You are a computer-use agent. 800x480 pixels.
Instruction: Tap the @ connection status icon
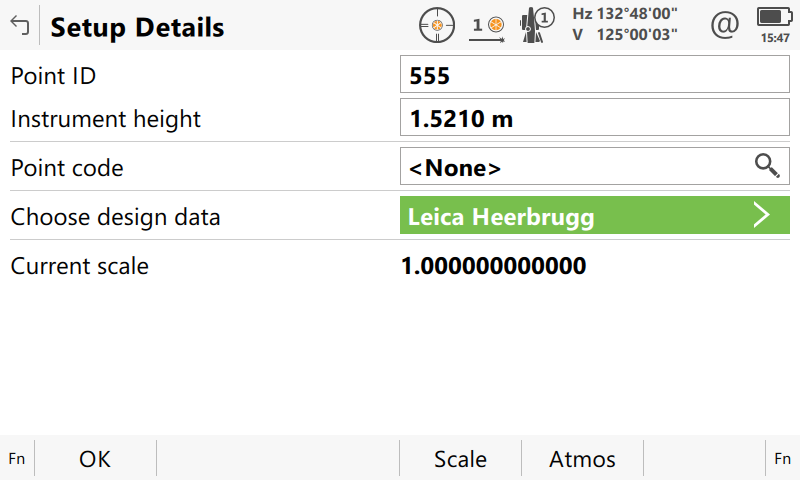723,25
